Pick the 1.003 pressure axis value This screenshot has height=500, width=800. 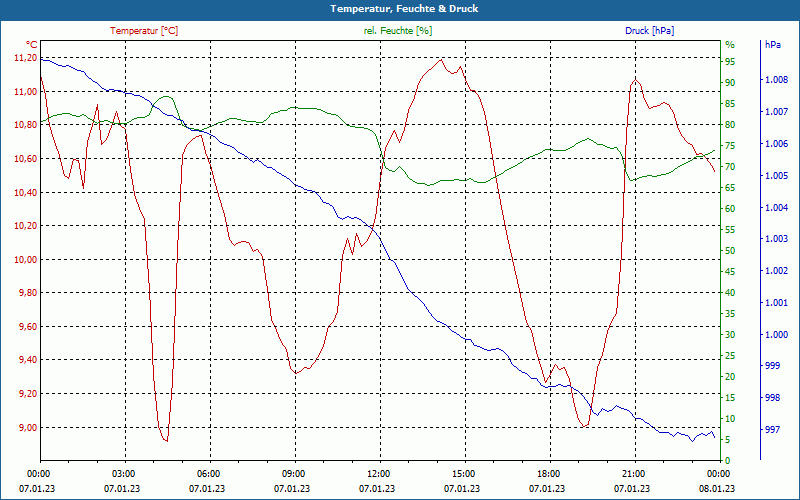coord(777,239)
